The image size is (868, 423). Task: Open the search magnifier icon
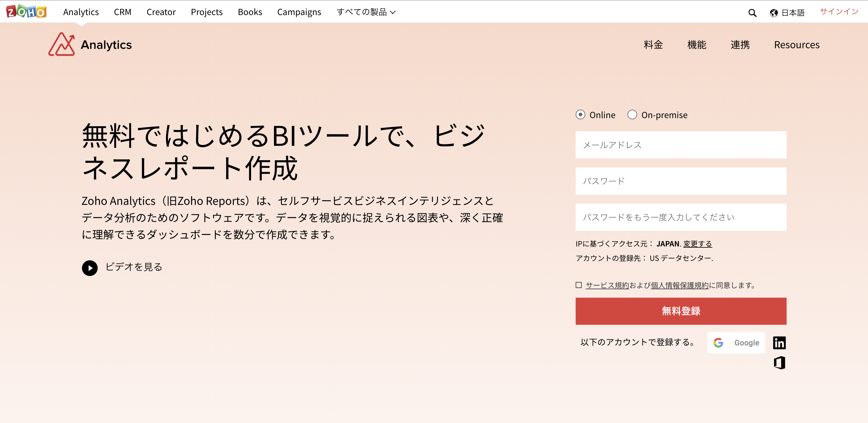(x=752, y=13)
